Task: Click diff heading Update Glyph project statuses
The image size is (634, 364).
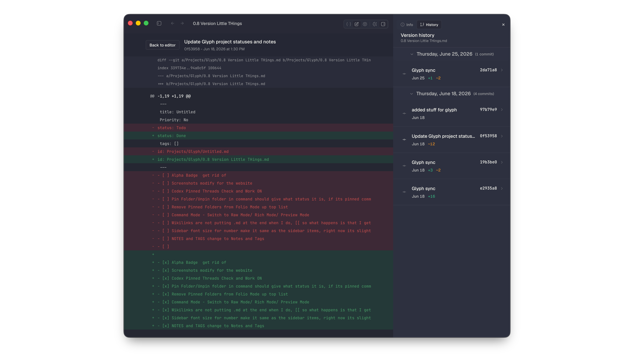Action: [230, 42]
